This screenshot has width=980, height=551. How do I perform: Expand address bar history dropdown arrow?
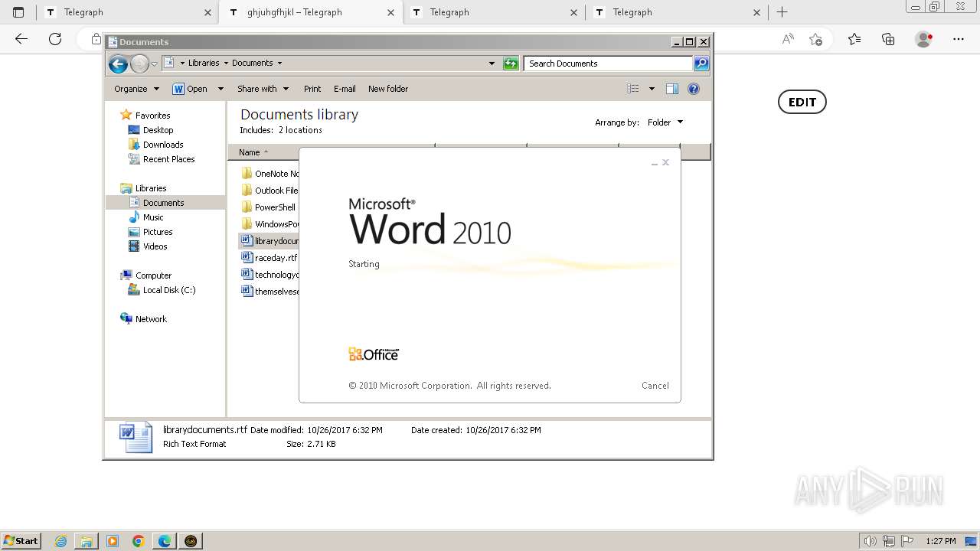pyautogui.click(x=492, y=64)
